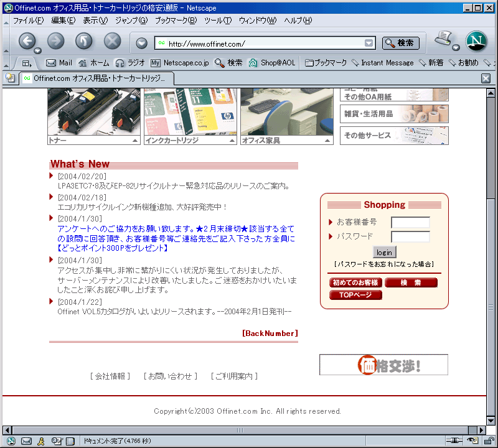Expand the トナー category arrow

pos(135,141)
